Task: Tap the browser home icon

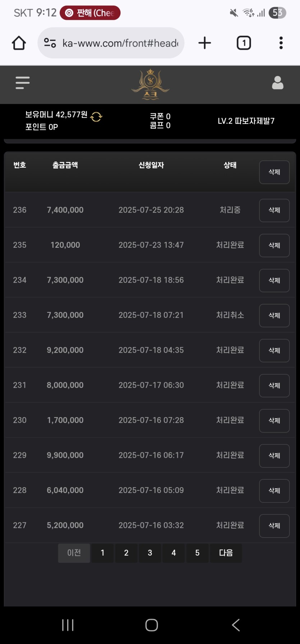Action: 19,43
